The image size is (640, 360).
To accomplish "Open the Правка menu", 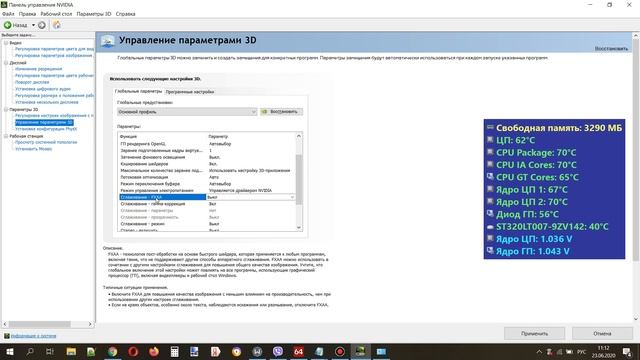I will 27,14.
